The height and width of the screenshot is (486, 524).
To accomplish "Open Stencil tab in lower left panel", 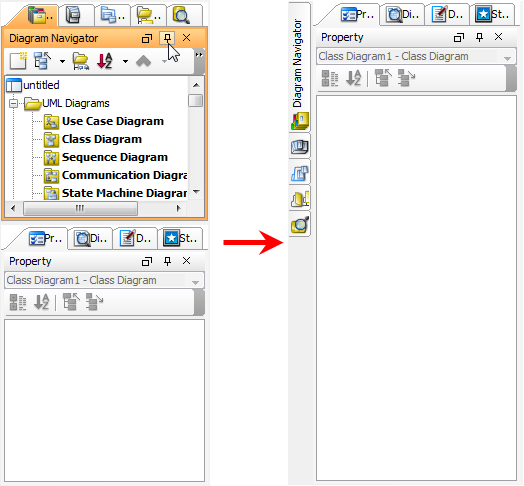I will 180,239.
